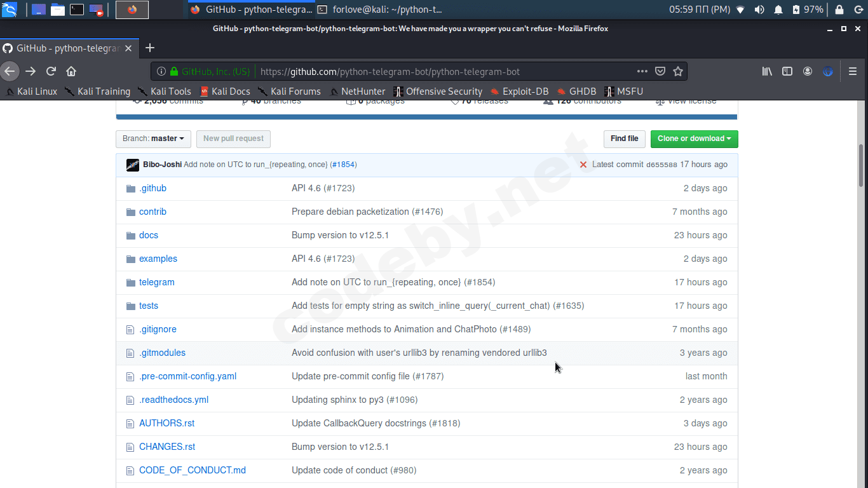Click the terminal launcher in the top panel

[77, 10]
